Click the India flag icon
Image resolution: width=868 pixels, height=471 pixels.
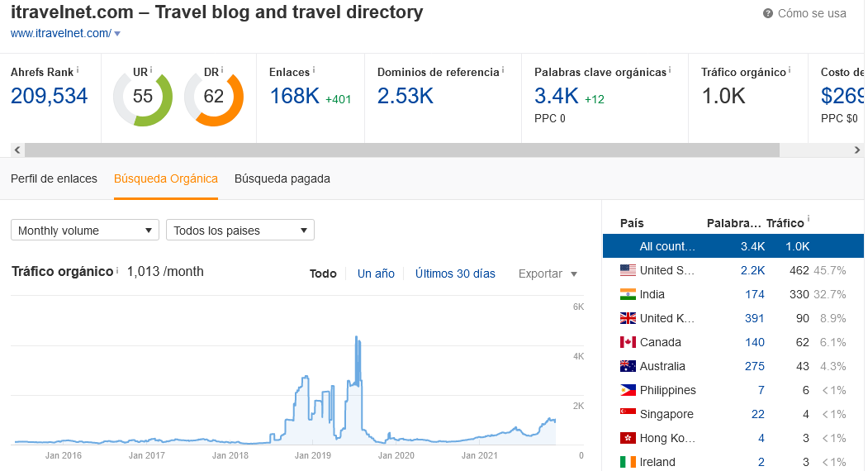click(x=628, y=294)
